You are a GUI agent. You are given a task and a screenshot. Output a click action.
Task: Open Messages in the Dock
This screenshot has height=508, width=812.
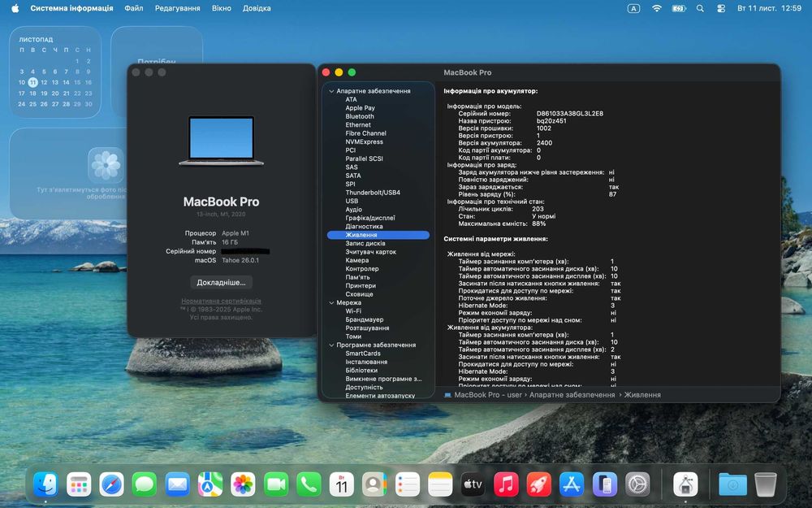(145, 484)
